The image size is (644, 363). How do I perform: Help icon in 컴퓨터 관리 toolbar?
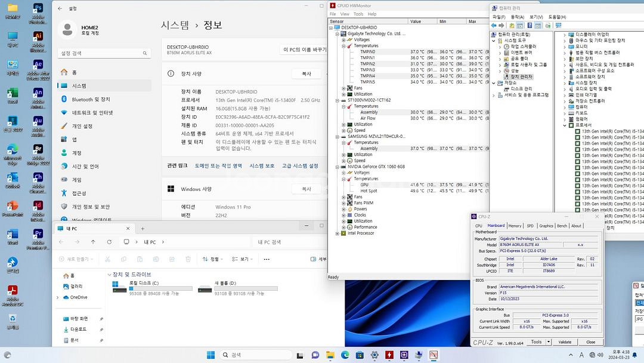tap(530, 26)
